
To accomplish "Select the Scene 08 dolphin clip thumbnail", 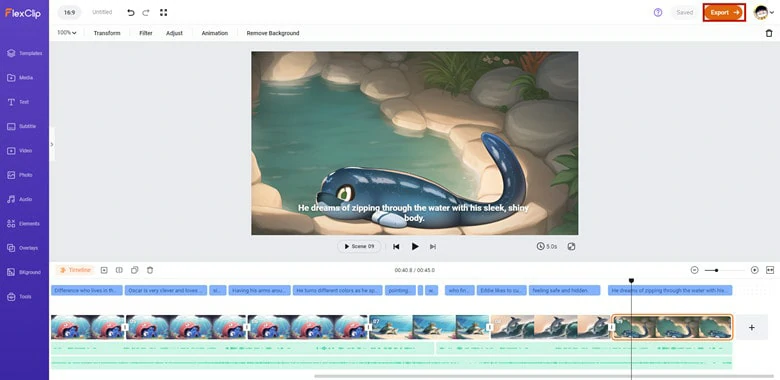I will click(550, 327).
